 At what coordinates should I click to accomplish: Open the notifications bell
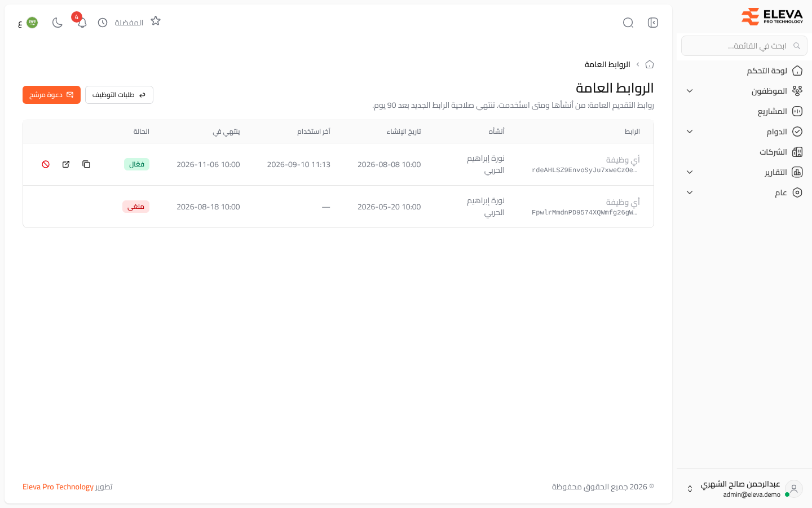pyautogui.click(x=82, y=23)
